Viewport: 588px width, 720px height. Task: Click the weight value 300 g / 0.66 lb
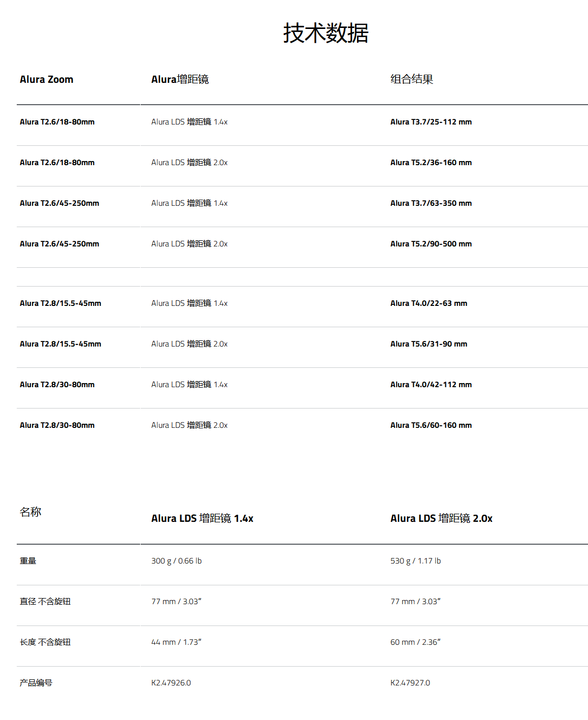click(x=176, y=561)
